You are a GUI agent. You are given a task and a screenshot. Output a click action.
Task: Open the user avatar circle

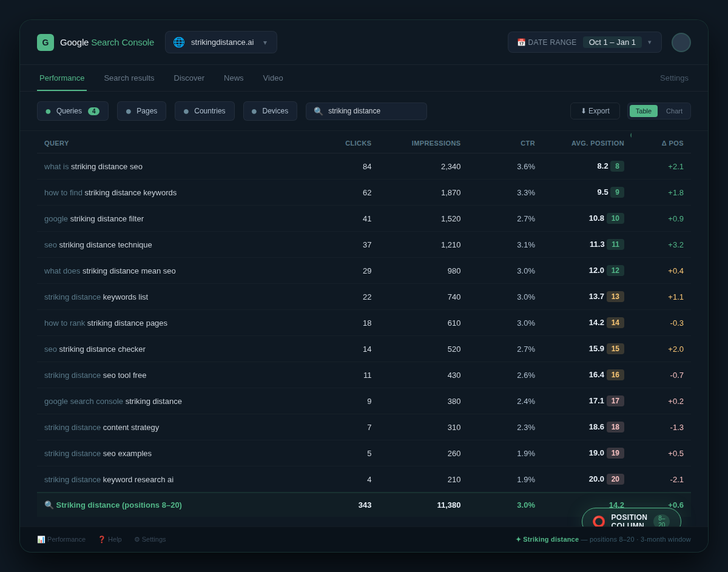681,42
